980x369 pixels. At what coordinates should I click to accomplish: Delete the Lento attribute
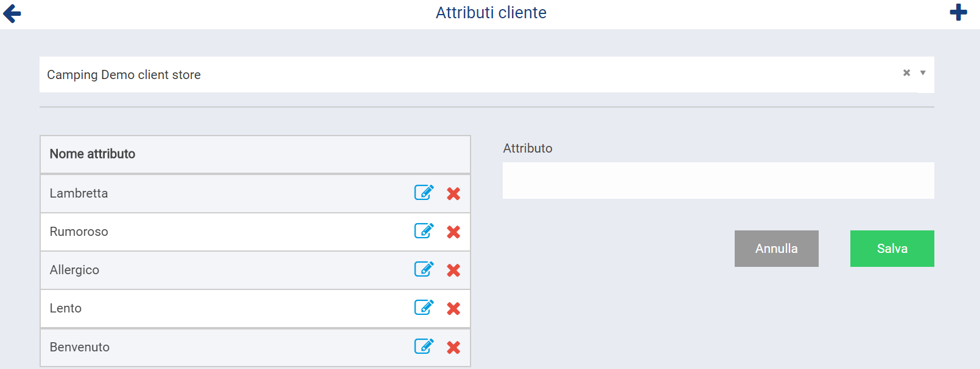tap(453, 308)
